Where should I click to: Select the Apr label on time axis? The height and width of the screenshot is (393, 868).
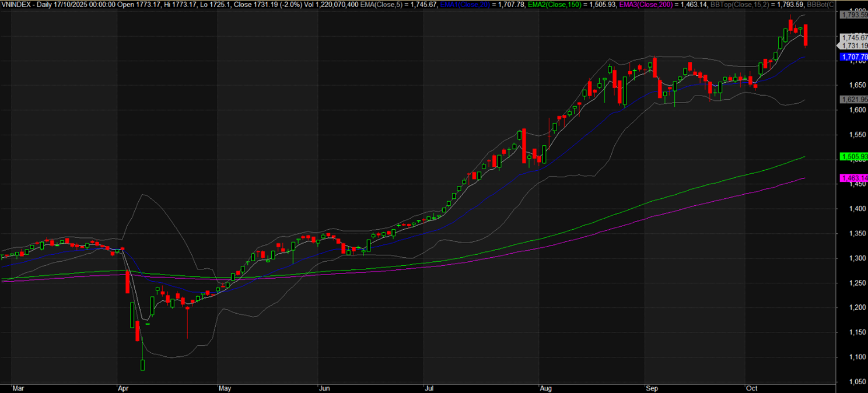[123, 387]
